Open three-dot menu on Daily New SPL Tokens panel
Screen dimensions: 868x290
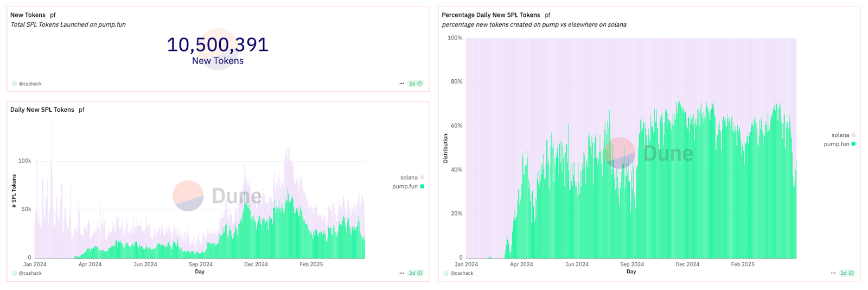click(401, 273)
